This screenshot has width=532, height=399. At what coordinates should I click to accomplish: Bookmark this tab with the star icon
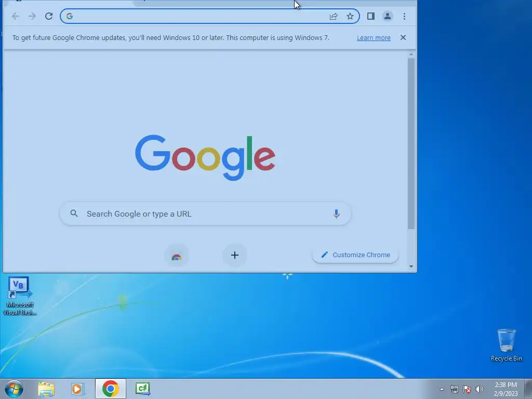pos(350,16)
